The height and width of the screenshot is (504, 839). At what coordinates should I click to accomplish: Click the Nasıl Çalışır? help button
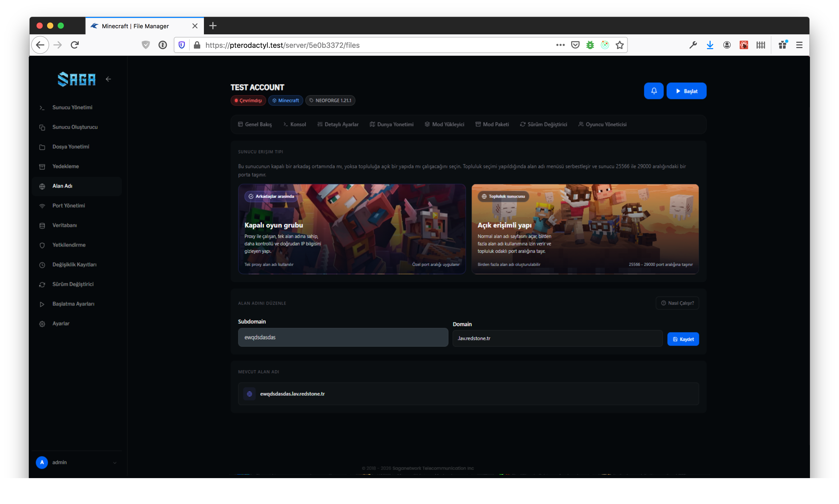pyautogui.click(x=677, y=303)
